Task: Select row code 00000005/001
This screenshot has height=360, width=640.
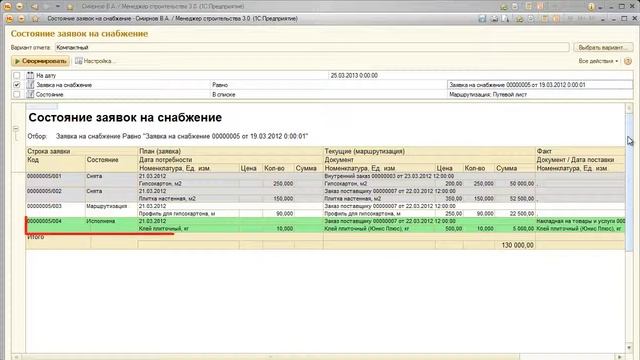Action: [x=44, y=176]
